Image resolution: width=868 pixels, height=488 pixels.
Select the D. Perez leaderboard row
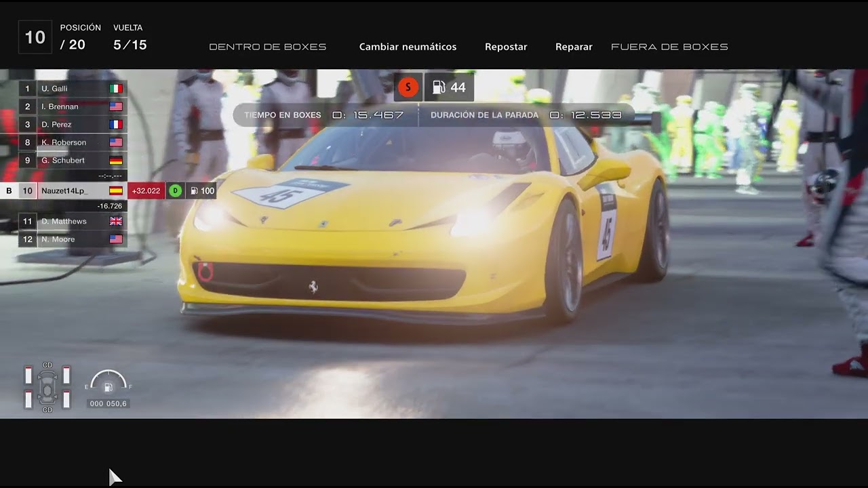pos(73,125)
